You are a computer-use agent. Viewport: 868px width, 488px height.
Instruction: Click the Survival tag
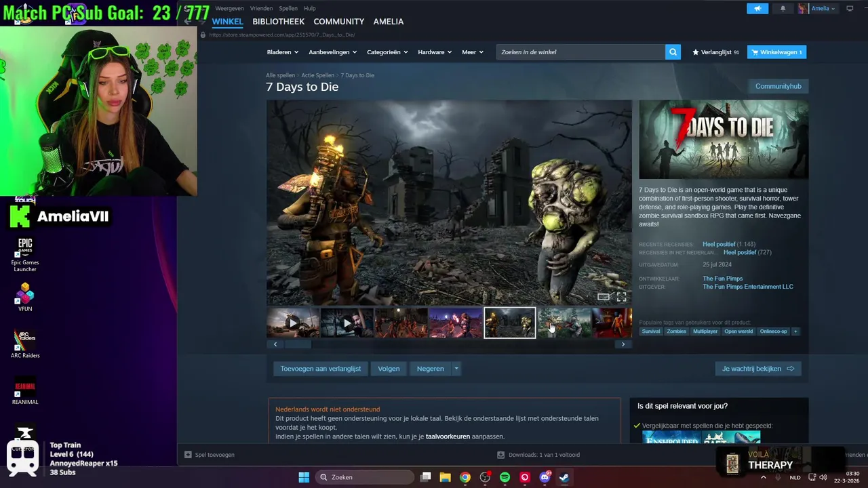point(651,331)
